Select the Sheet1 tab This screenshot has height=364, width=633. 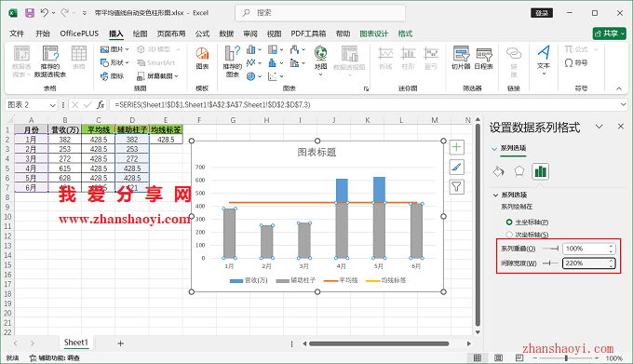point(76,343)
